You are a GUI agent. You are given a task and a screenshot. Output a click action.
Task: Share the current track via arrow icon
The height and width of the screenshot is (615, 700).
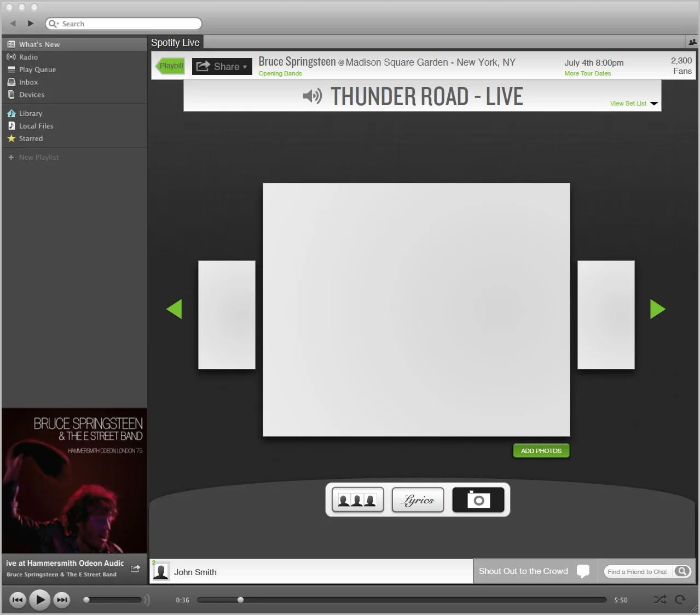(135, 568)
